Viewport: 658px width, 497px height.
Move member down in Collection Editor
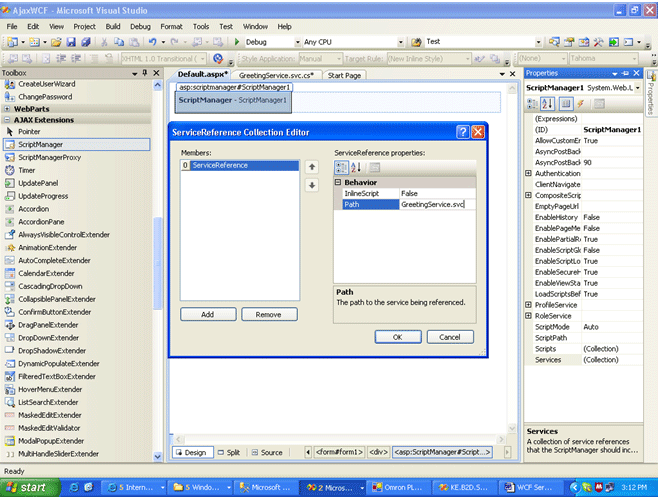pyautogui.click(x=312, y=185)
